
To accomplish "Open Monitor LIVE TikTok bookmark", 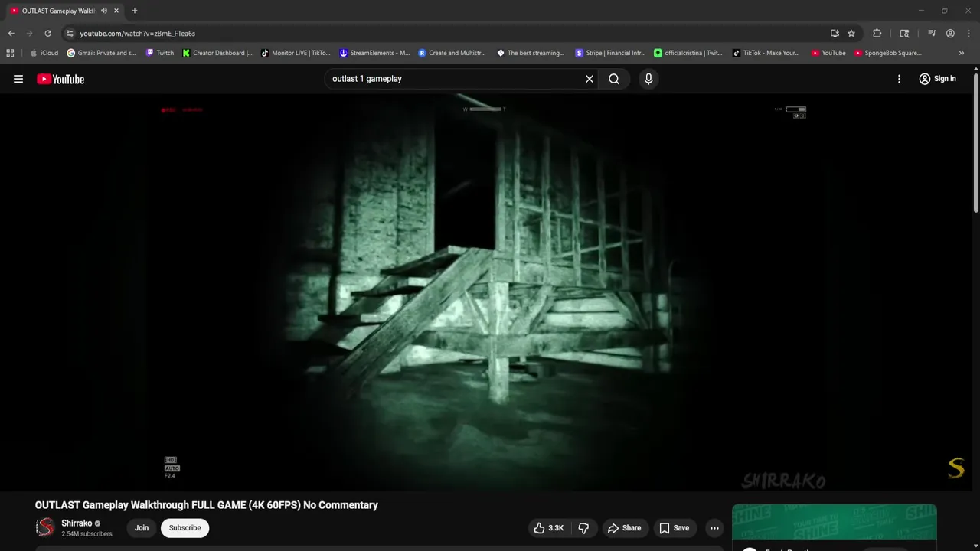I will [296, 53].
